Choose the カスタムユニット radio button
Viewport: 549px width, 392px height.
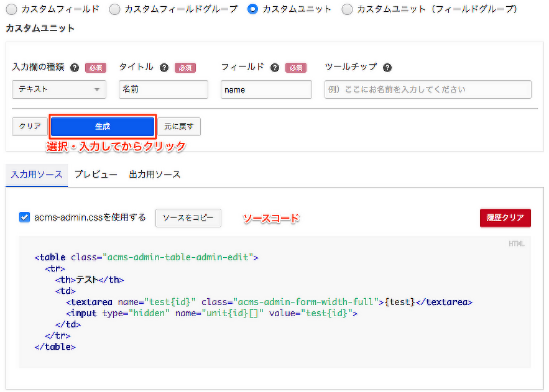(252, 9)
